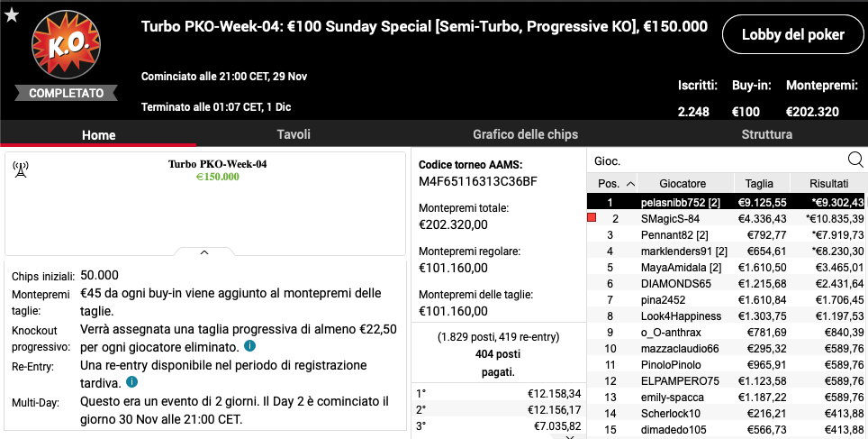Screen dimensions: 868x439
Task: Switch to the Tavoli tab
Action: (294, 134)
